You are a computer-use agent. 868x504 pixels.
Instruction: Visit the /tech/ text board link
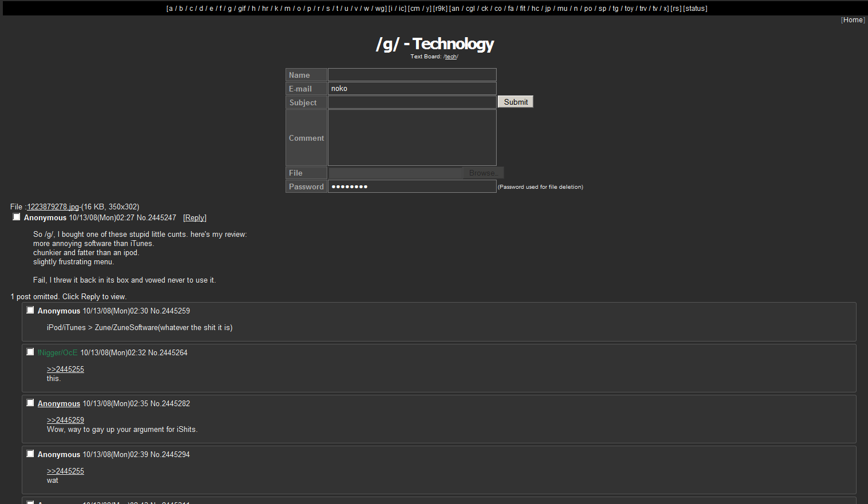[x=451, y=57]
